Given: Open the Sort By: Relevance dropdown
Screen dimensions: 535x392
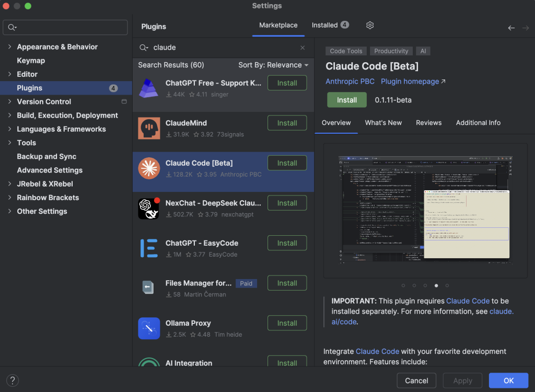Looking at the screenshot, I should (x=273, y=65).
